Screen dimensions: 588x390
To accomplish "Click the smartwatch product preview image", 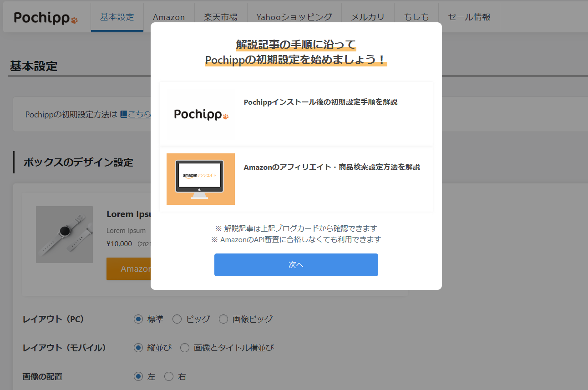I will (x=64, y=234).
